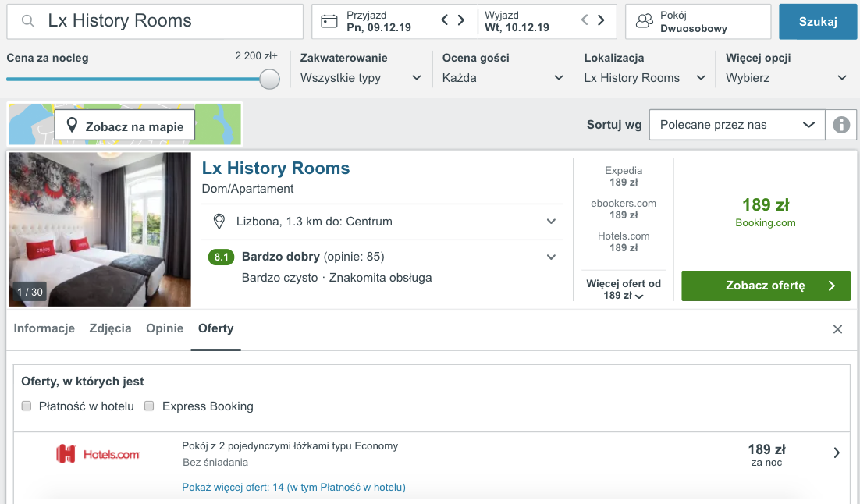860x504 pixels.
Task: Move the departure date one day earlier
Action: point(585,20)
